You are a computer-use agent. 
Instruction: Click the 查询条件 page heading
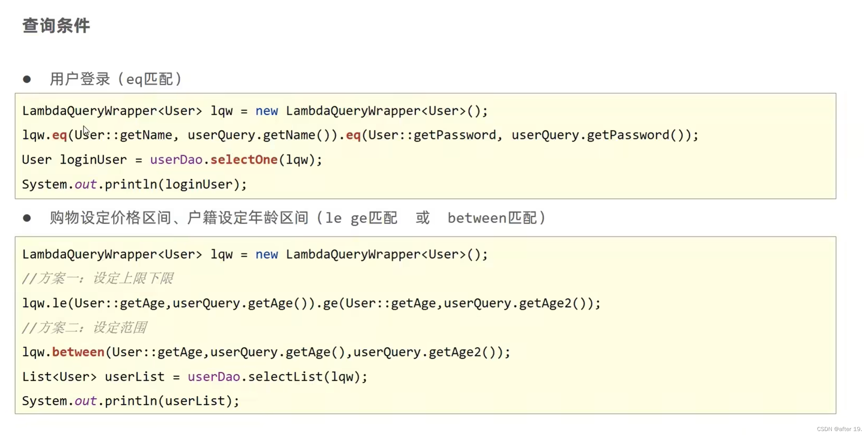coord(56,26)
